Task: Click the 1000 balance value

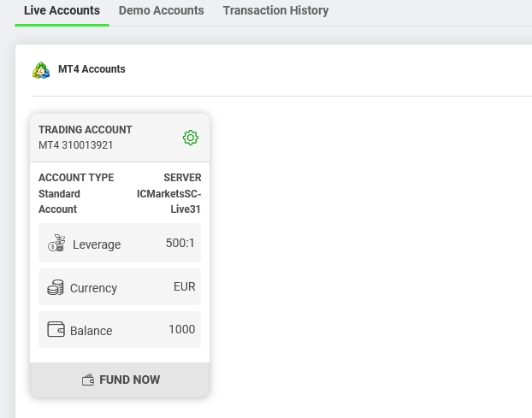Action: tap(182, 329)
